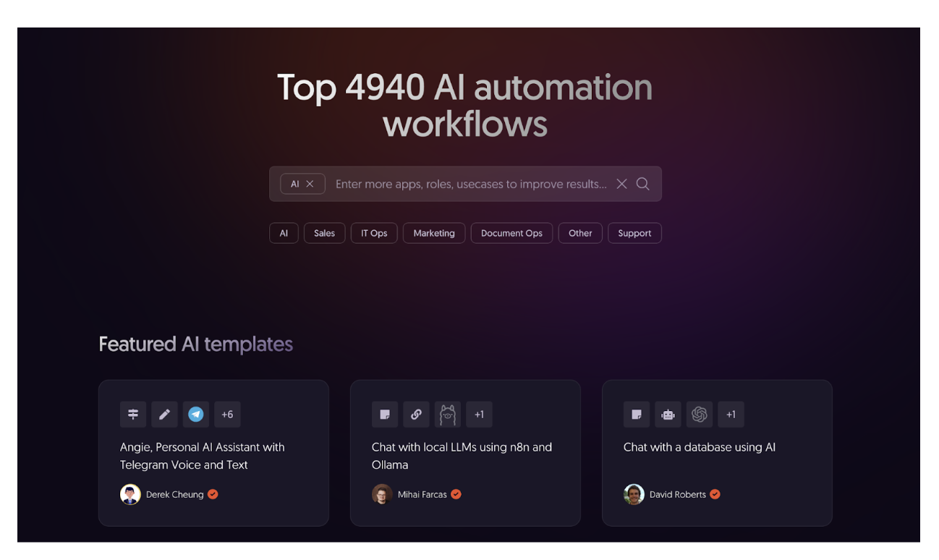
Task: Open Chat with a database using AI template
Action: (699, 447)
